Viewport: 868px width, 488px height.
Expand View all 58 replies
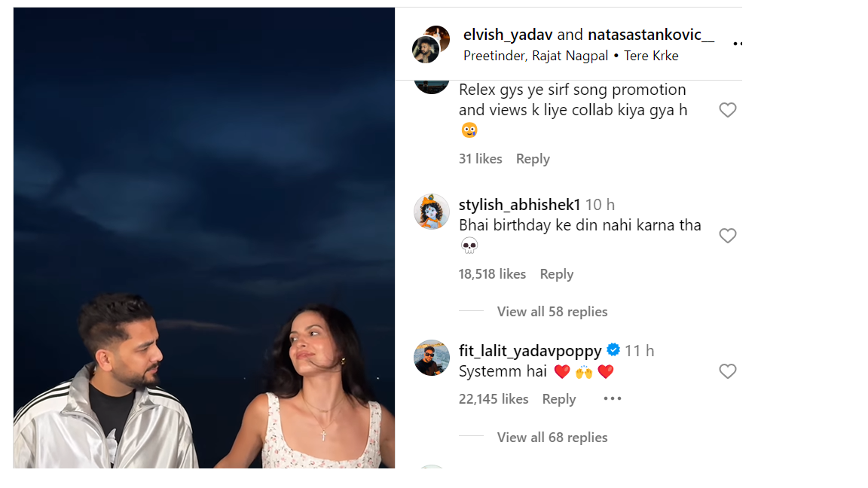[552, 312]
